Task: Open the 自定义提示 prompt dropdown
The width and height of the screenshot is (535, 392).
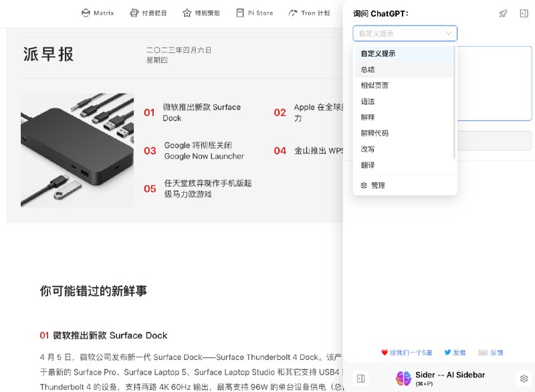Action: [405, 33]
